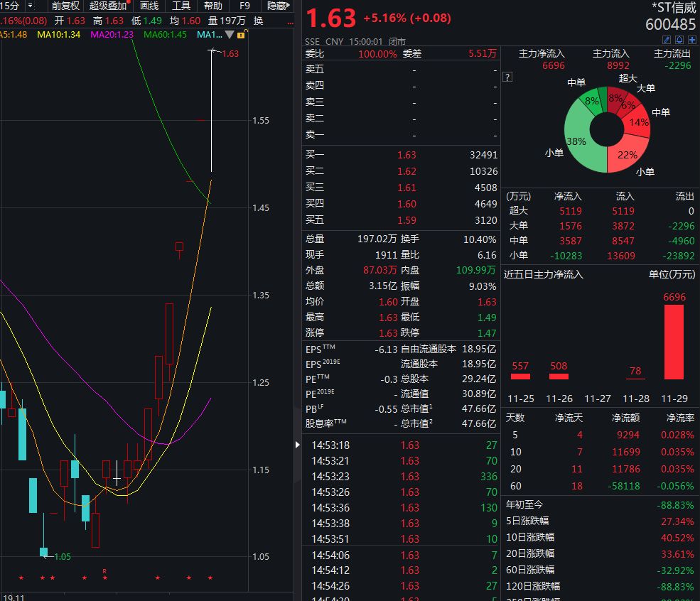Screen dimensions: 700x601
Task: Collapse side panel with left triangle arrow
Action: point(297,445)
